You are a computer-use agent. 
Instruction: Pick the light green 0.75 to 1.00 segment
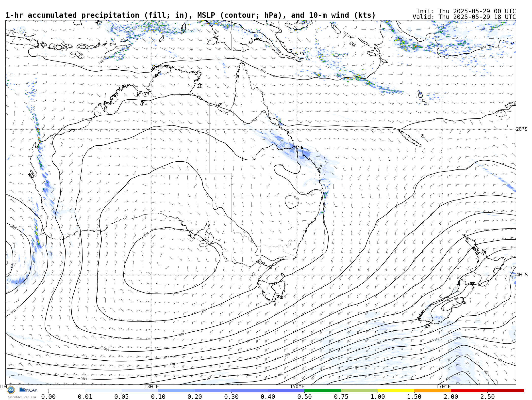coord(359,391)
